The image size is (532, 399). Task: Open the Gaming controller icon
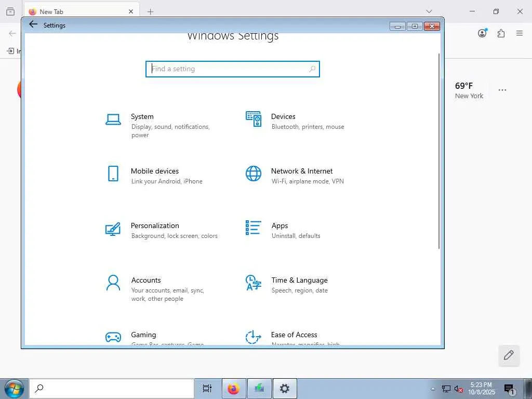113,337
